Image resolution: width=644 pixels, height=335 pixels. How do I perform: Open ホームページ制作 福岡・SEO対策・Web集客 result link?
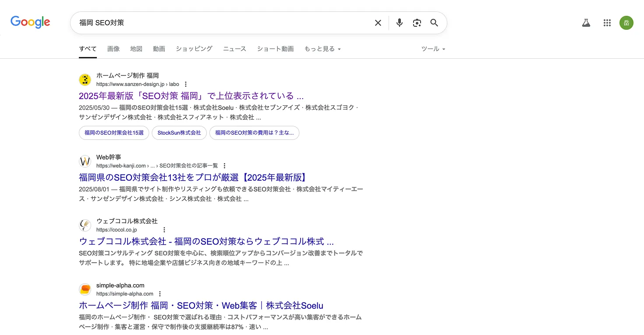pos(201,306)
